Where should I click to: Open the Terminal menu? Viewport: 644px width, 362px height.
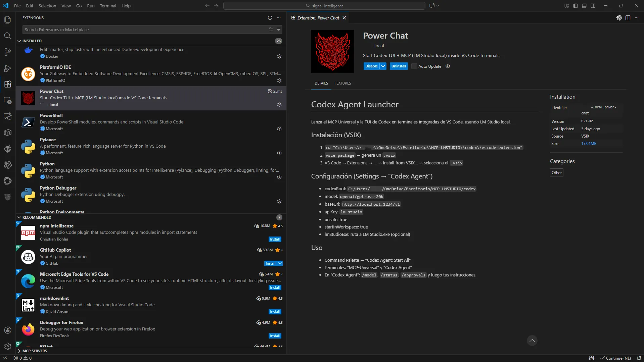(x=108, y=6)
